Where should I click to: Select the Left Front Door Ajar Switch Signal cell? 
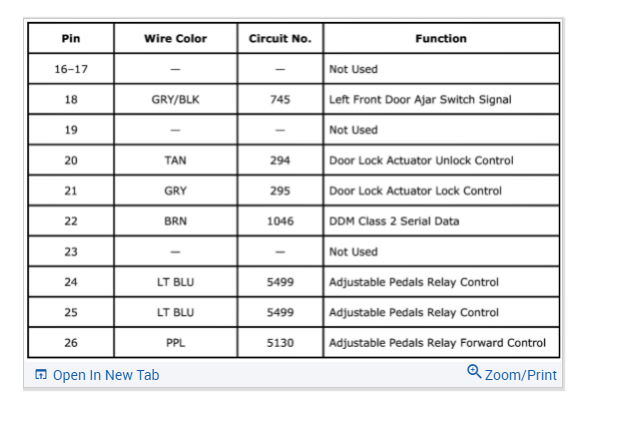[x=420, y=100]
